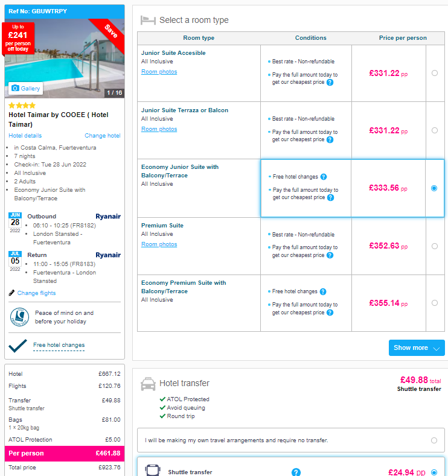Click help icon next to Free hotel changes in Economy Junior Suite

(x=324, y=177)
